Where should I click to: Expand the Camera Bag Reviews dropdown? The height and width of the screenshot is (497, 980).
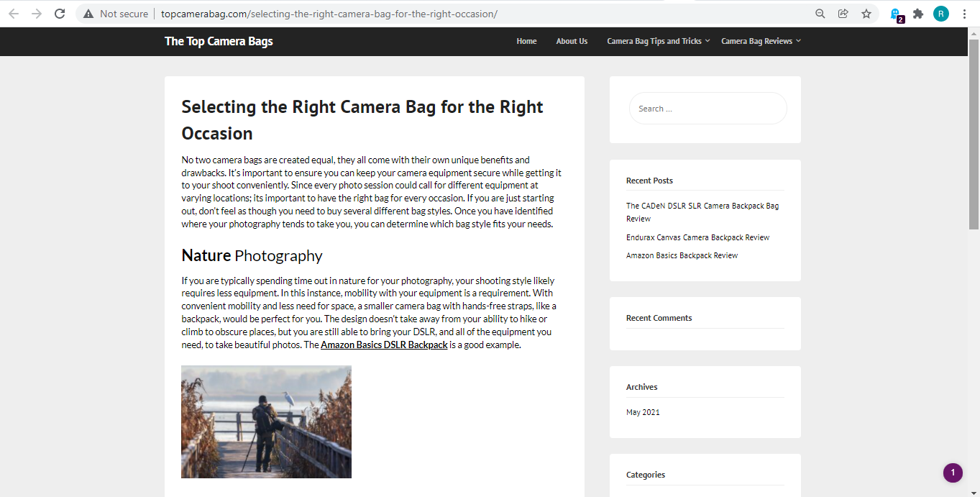click(760, 41)
